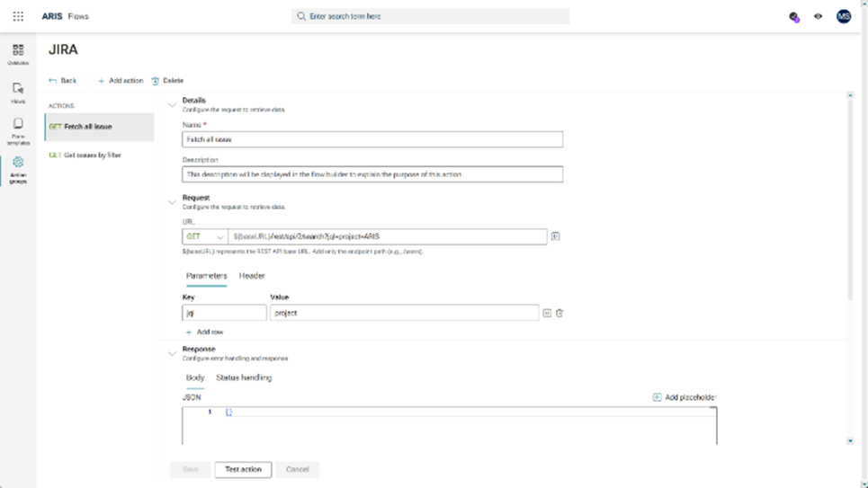Collapse the Details section
The height and width of the screenshot is (488, 868).
pos(173,104)
